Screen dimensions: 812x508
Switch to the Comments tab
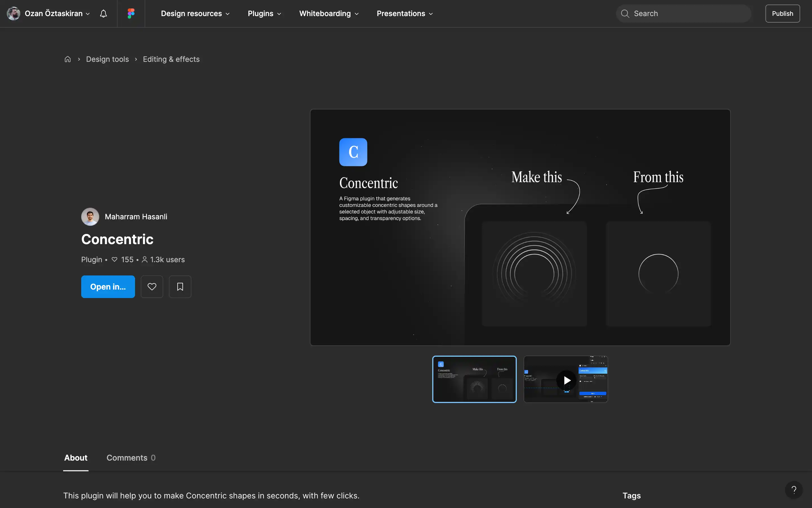click(131, 458)
